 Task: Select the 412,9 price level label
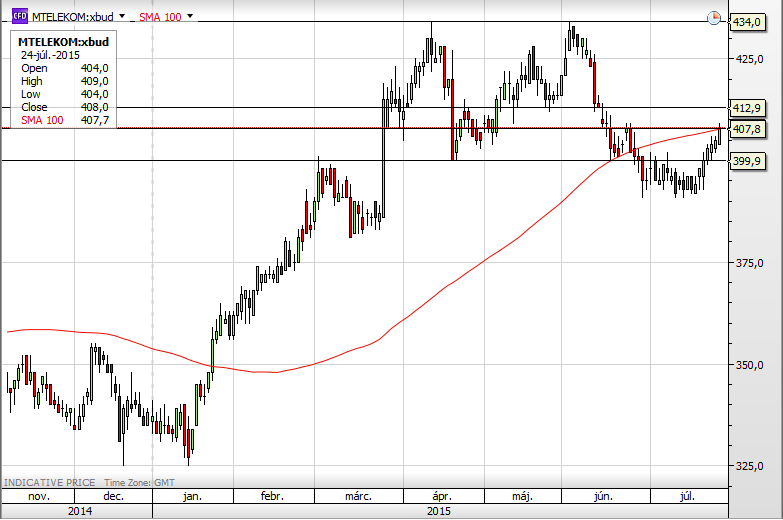748,108
